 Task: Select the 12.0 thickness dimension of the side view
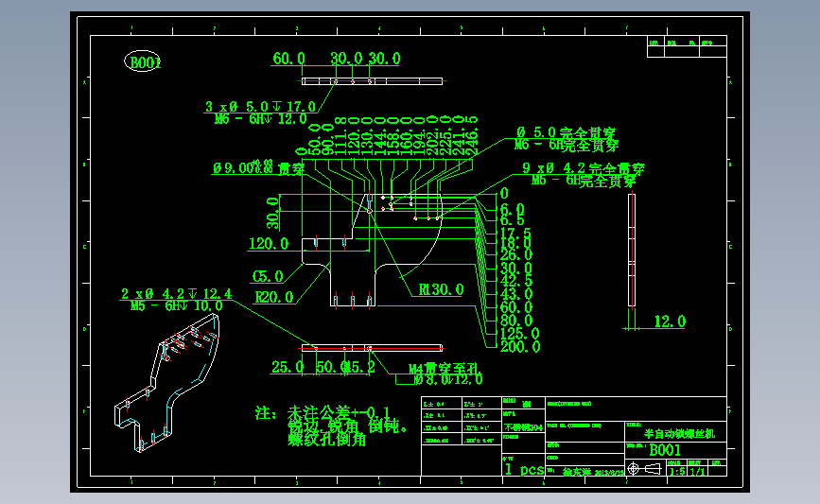coord(670,321)
